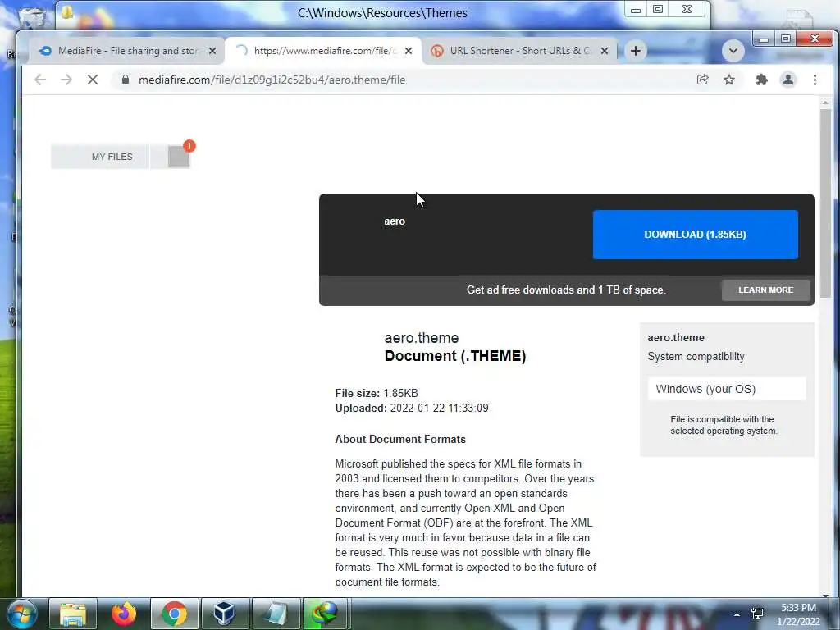The height and width of the screenshot is (630, 840).
Task: Bookmark this page with the star icon
Action: [729, 80]
